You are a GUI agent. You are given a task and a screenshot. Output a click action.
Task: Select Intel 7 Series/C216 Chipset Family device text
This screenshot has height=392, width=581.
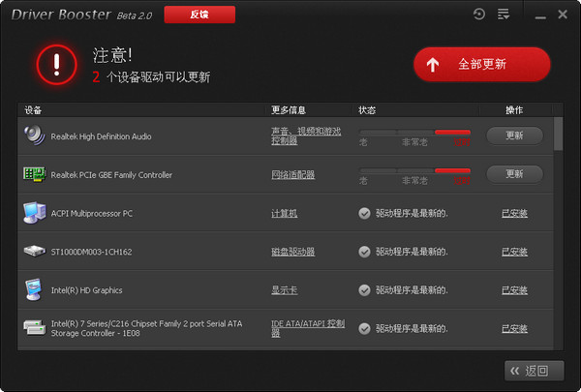coord(146,328)
